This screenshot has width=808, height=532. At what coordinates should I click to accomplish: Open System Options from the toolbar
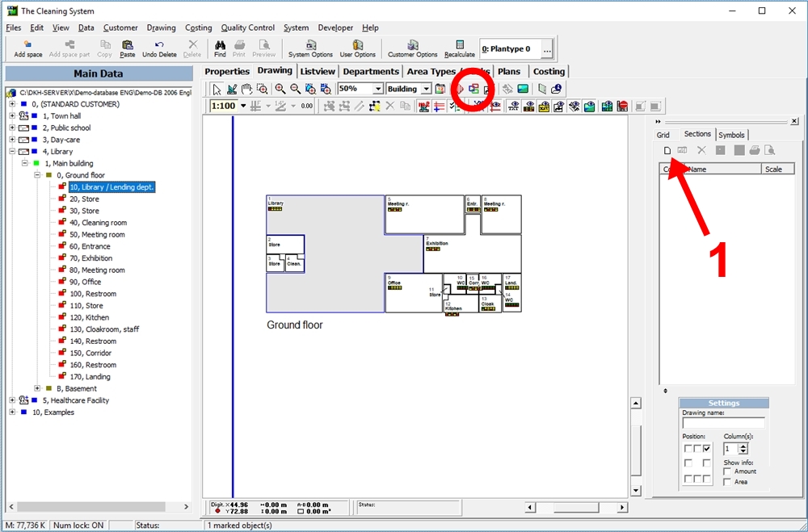(310, 49)
